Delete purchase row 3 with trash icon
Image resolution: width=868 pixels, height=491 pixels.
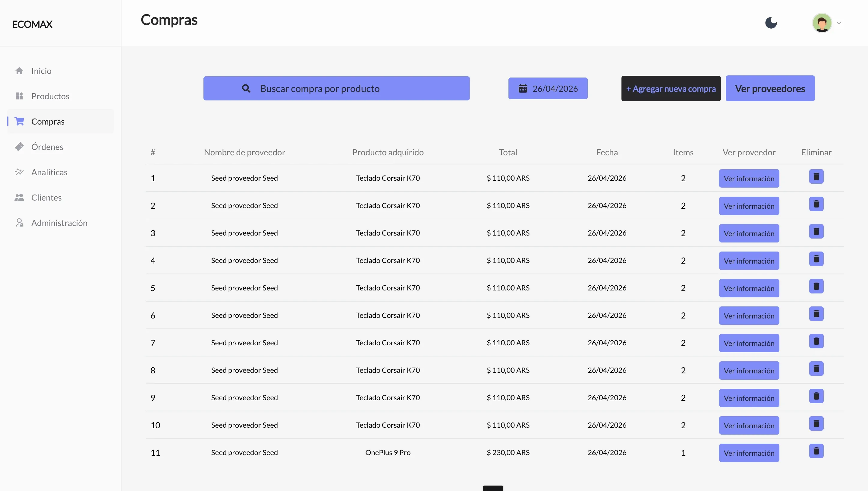(x=816, y=231)
